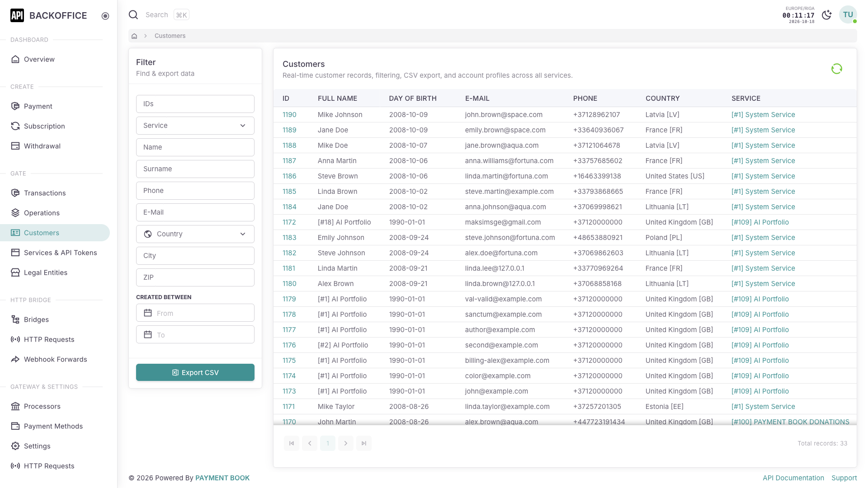Click the Operations layers icon

(15, 213)
